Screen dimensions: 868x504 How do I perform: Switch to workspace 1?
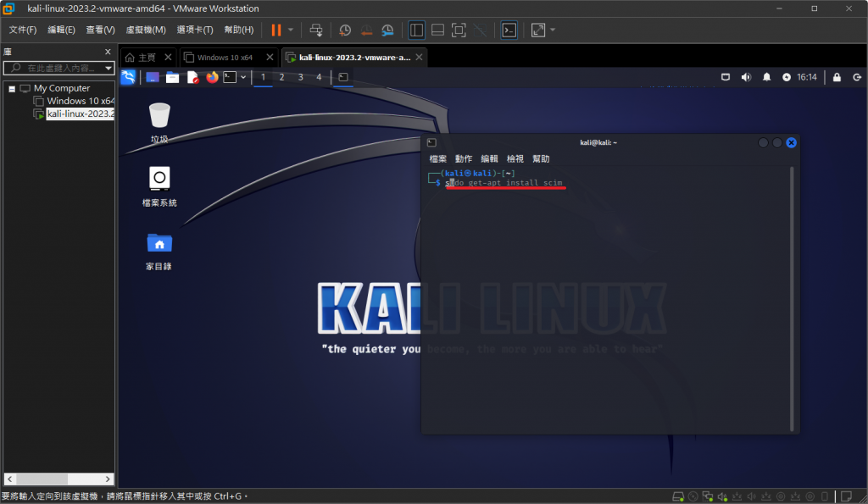(263, 77)
